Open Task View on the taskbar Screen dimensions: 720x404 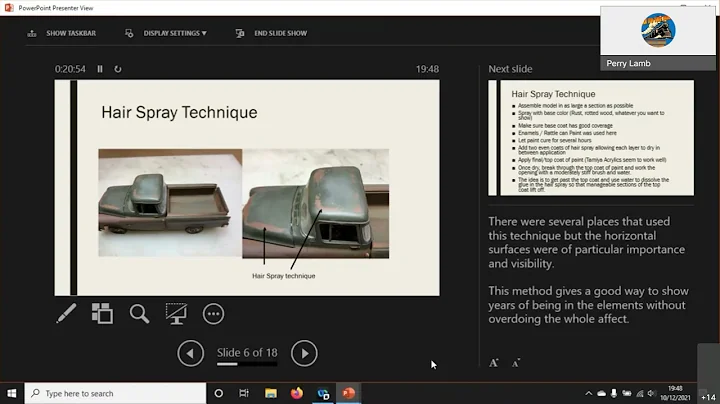point(244,393)
